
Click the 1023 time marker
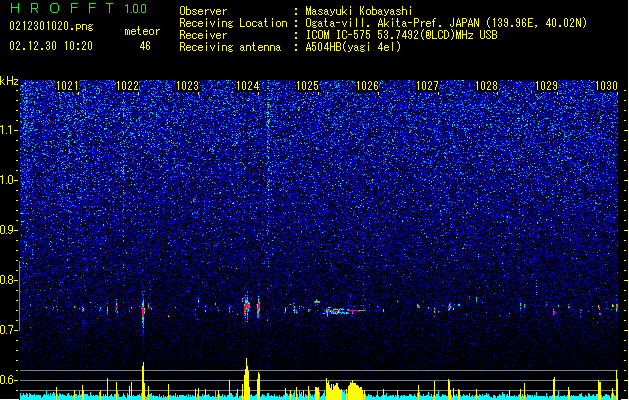click(187, 86)
